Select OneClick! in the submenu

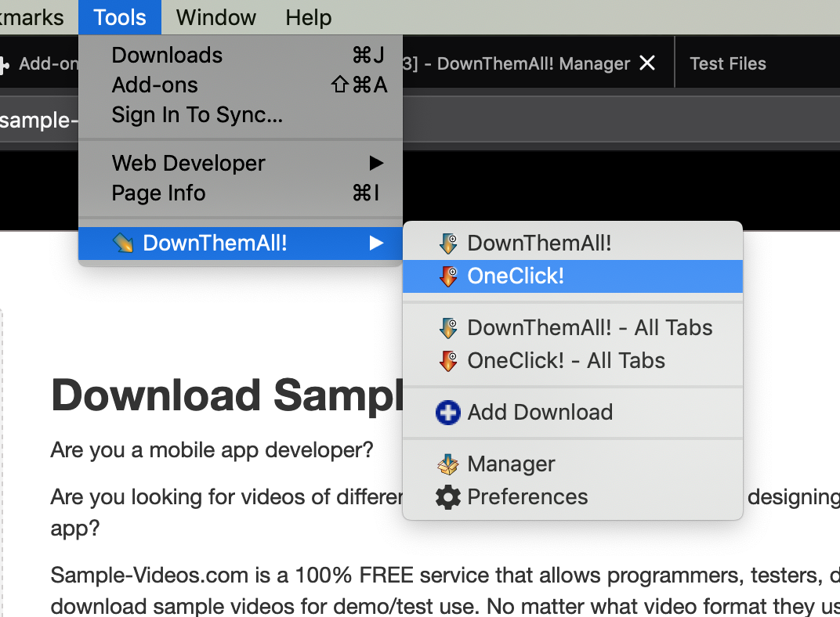[572, 276]
